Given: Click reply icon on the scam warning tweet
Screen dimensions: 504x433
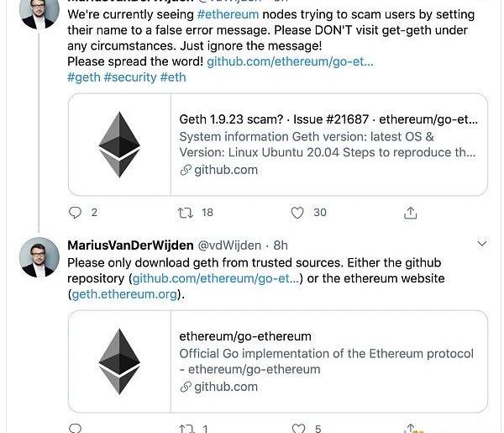Looking at the screenshot, I should tap(75, 213).
